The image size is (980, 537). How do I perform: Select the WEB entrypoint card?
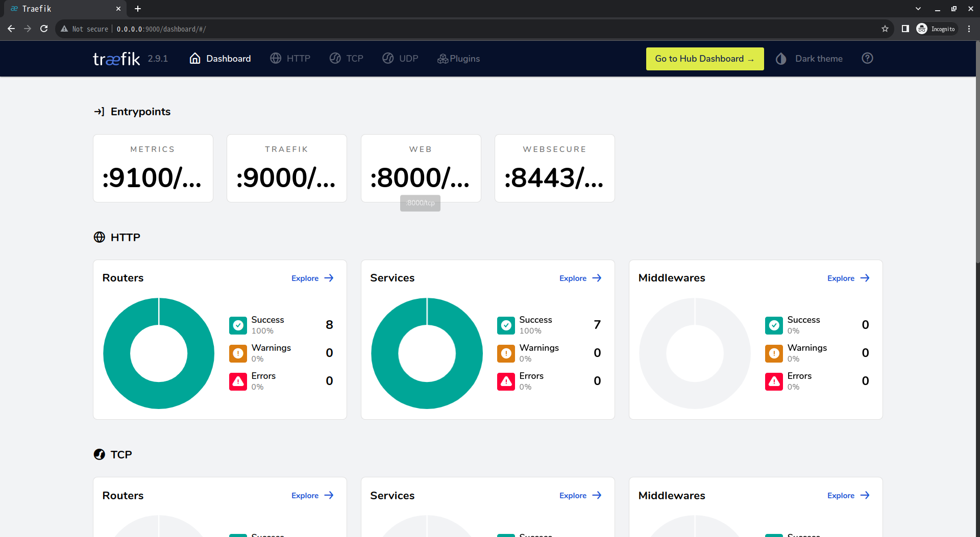coord(421,168)
